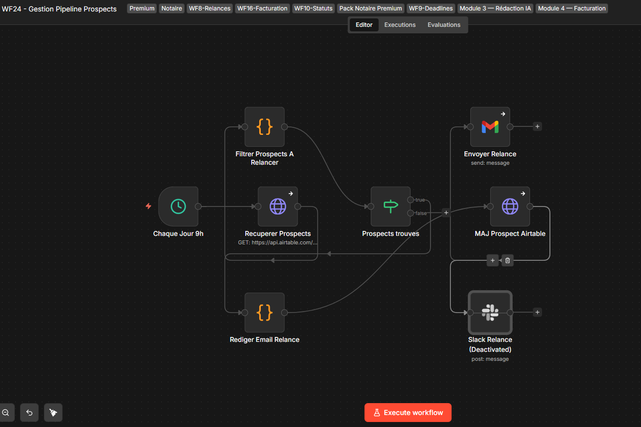Click the Module 4 — Facturation tag
641x427 pixels.
(572, 9)
